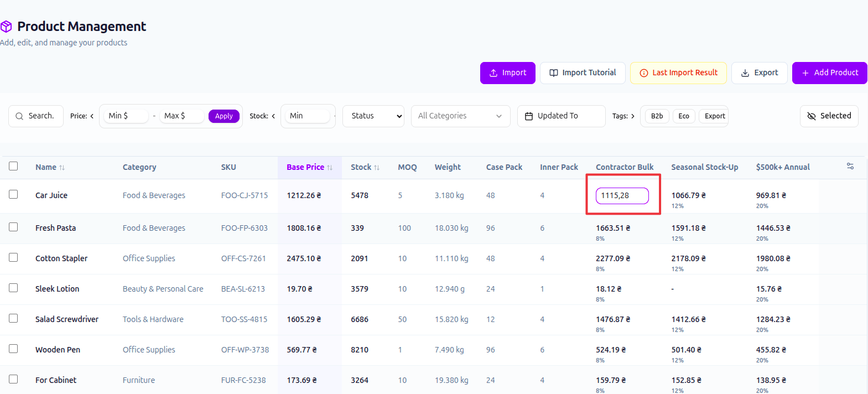
Task: Open the Import Tutorial
Action: [x=583, y=73]
